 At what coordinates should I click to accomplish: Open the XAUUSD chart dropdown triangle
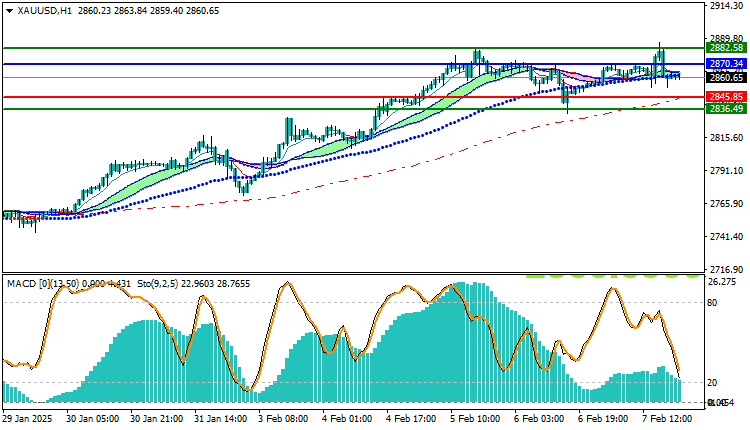10,11
